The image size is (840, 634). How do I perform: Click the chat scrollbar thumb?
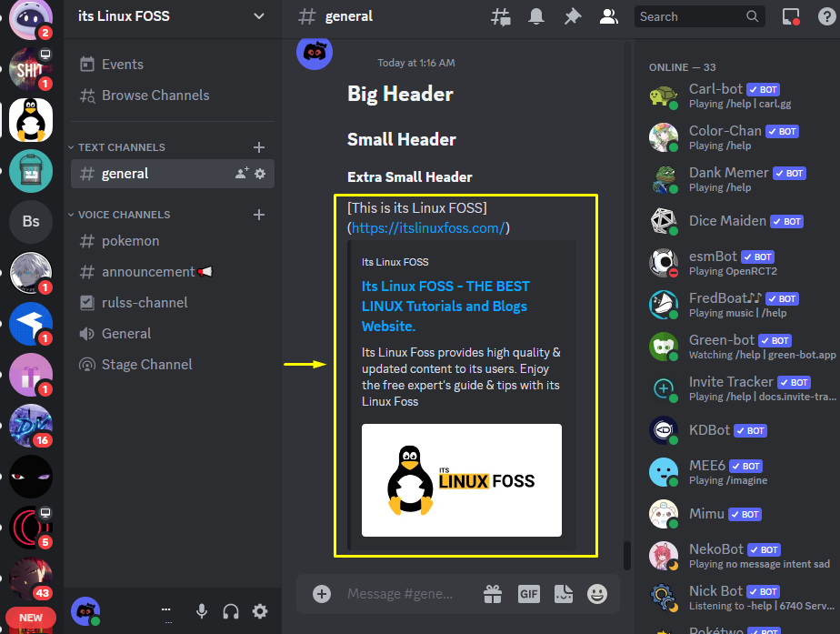point(627,555)
